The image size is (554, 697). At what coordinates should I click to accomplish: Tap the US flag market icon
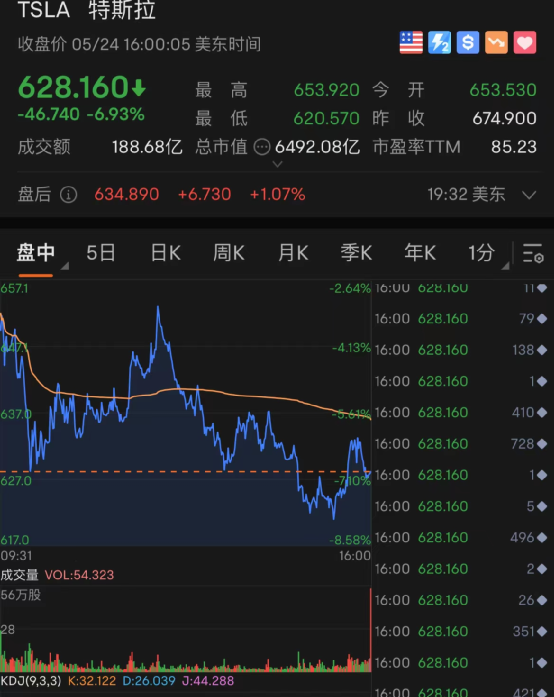[411, 43]
